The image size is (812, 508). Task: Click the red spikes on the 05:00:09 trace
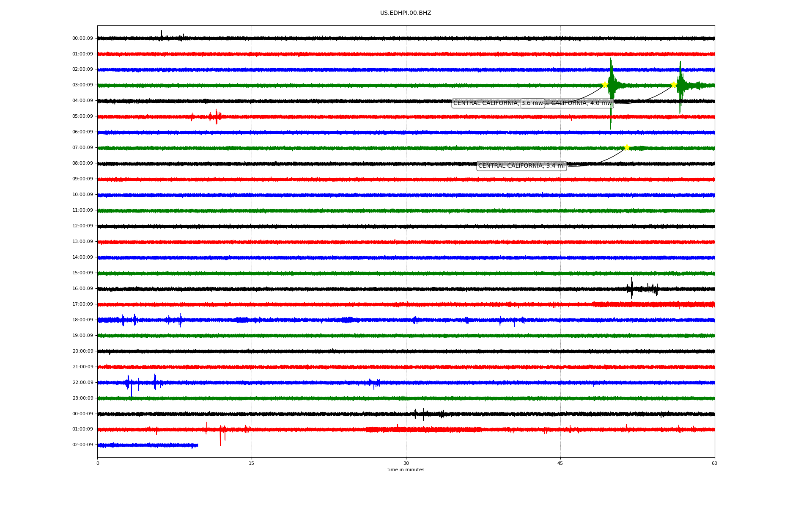(x=216, y=116)
